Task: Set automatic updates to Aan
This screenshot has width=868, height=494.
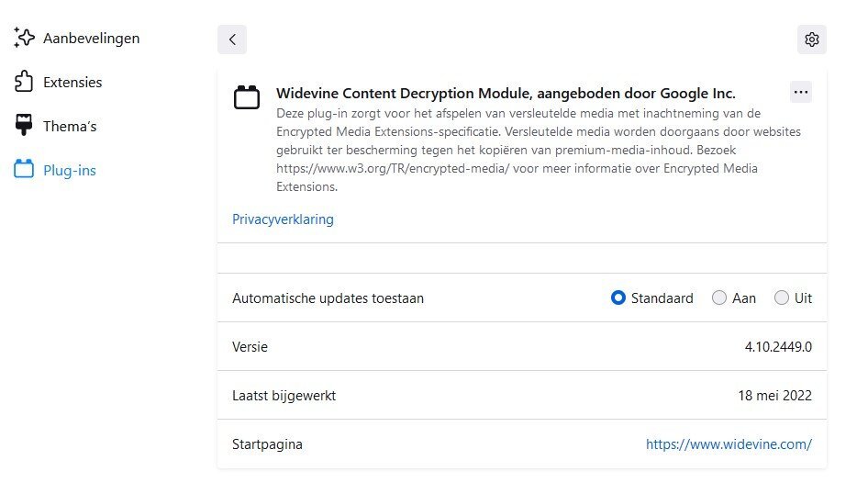Action: pos(718,298)
